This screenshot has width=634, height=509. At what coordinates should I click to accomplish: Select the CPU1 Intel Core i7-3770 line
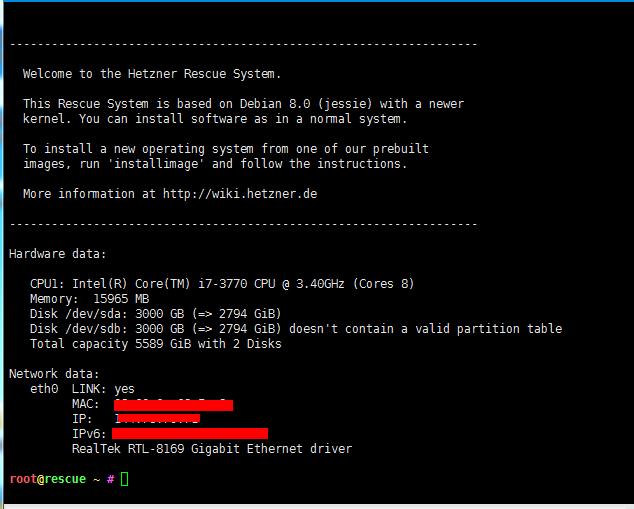[x=222, y=284]
